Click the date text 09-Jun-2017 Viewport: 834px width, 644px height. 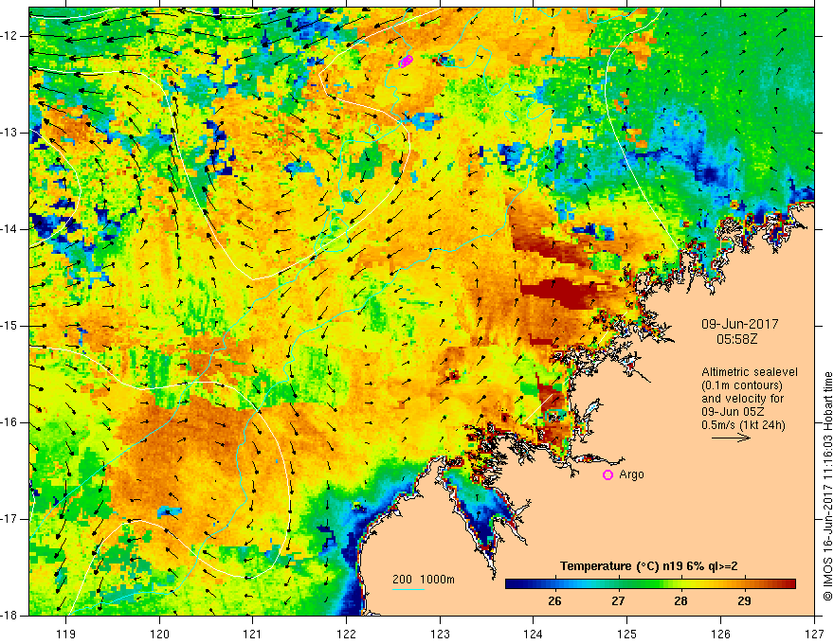(739, 324)
